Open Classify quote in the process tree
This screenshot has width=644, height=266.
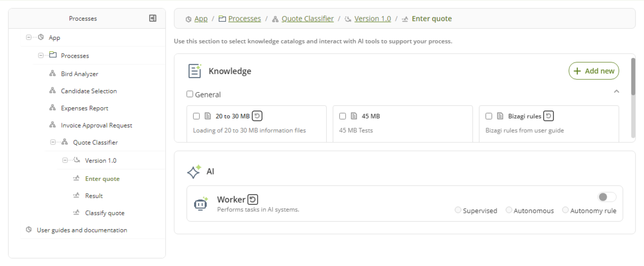pyautogui.click(x=105, y=213)
